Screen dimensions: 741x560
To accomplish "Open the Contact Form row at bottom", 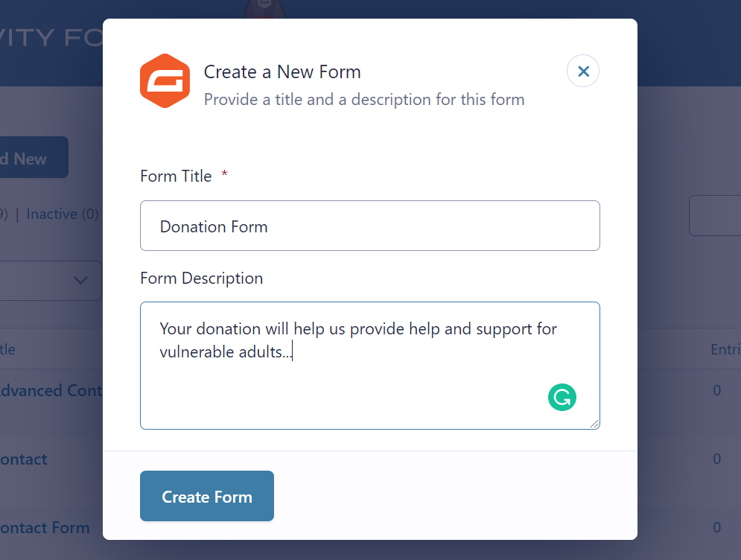I will click(x=45, y=527).
